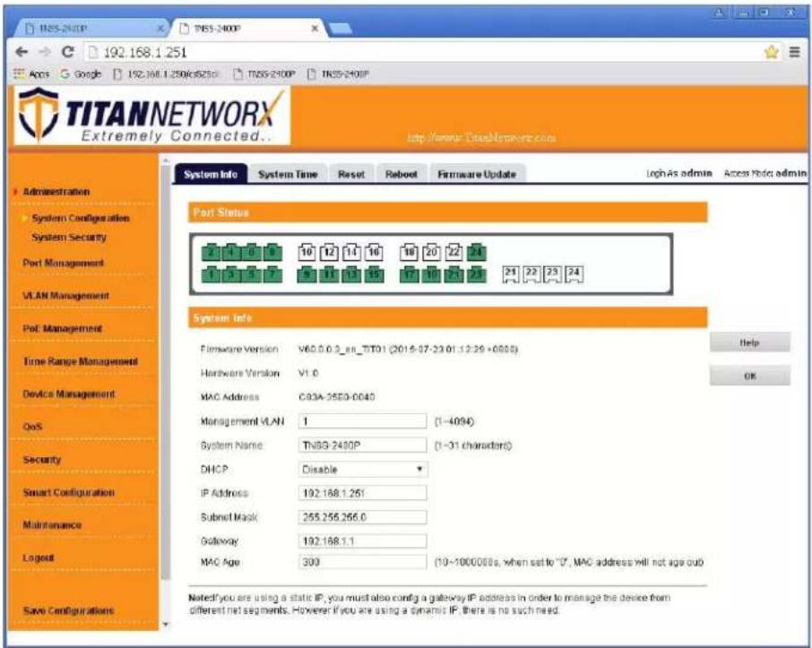The height and width of the screenshot is (648, 812).
Task: Select port 17 in Port Status
Action: pyautogui.click(x=409, y=273)
